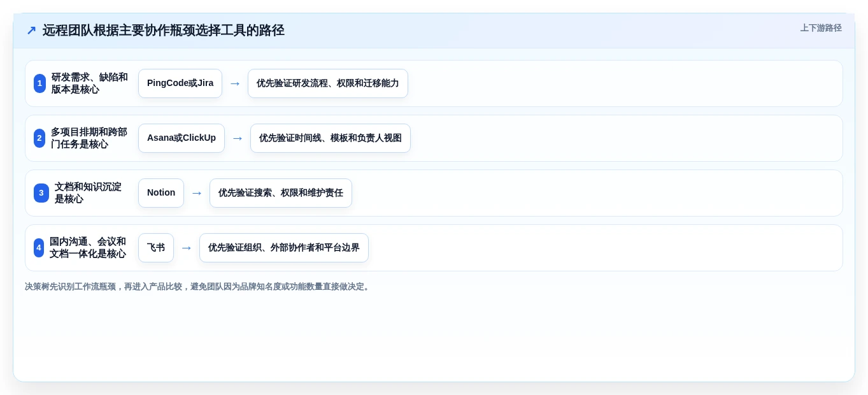The image size is (868, 395).
Task: Click step number badge 2
Action: 39,138
